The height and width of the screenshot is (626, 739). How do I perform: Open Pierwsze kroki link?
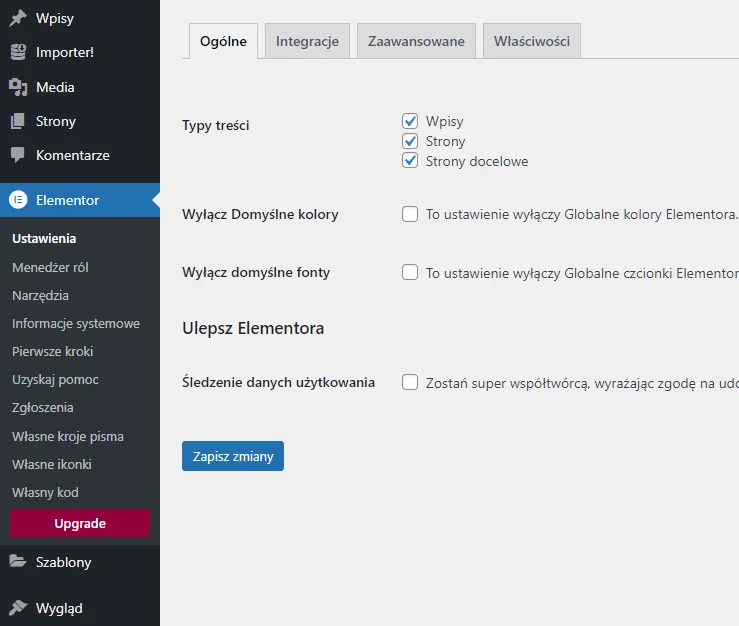click(x=53, y=352)
